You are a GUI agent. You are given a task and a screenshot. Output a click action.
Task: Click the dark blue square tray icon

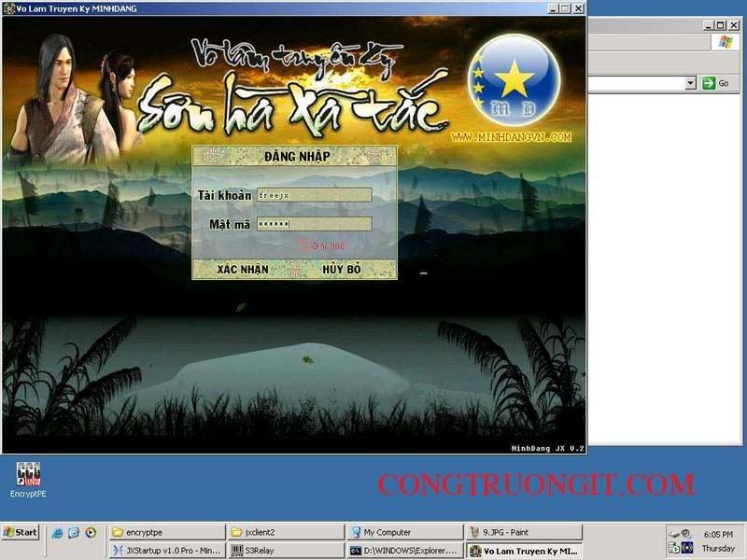[687, 548]
